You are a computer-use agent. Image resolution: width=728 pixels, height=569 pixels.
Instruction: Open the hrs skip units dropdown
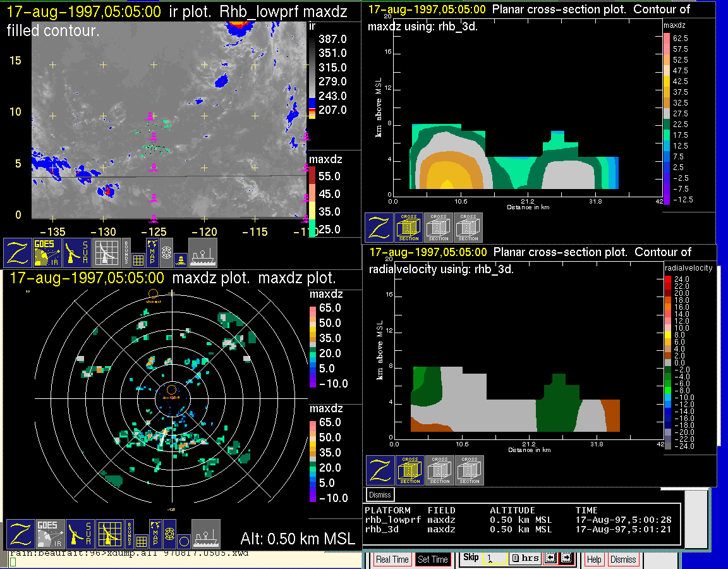tap(523, 558)
